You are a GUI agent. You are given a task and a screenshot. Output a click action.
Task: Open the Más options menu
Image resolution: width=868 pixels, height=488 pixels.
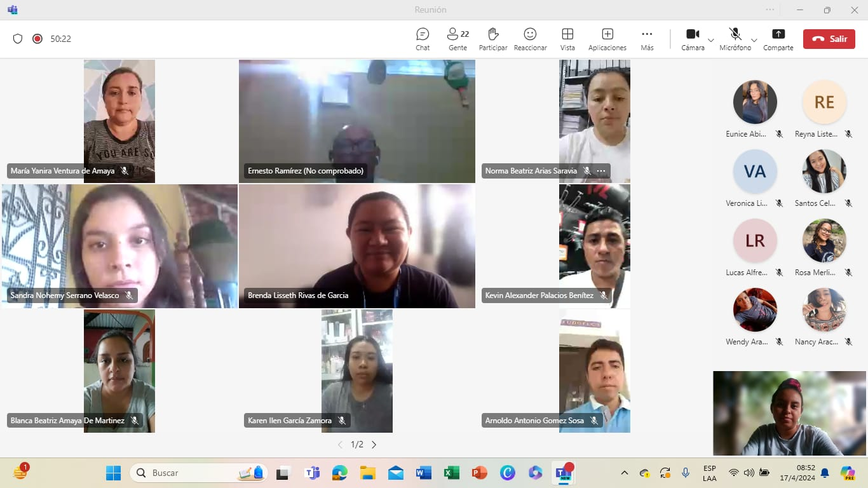coord(647,39)
